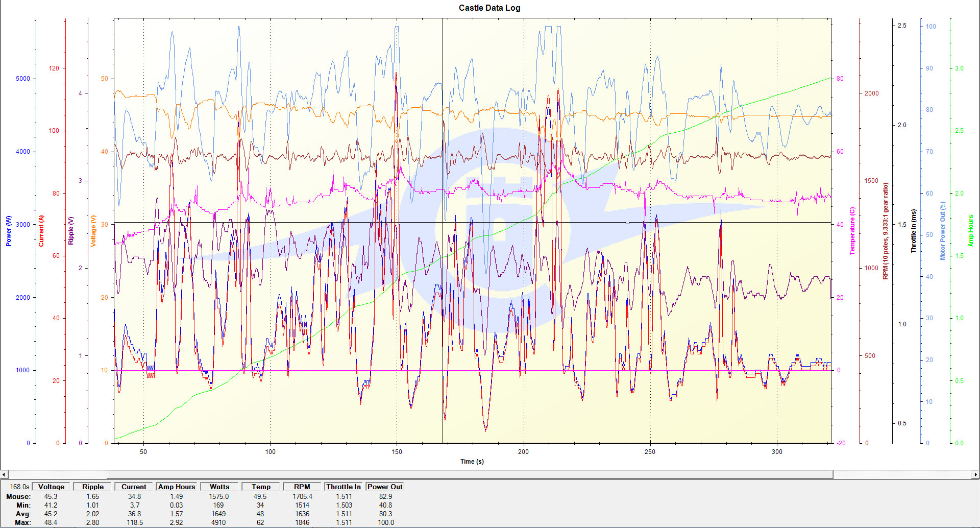Click the scrollbar track left of the thumb
980x528 pixels.
(x=57, y=475)
